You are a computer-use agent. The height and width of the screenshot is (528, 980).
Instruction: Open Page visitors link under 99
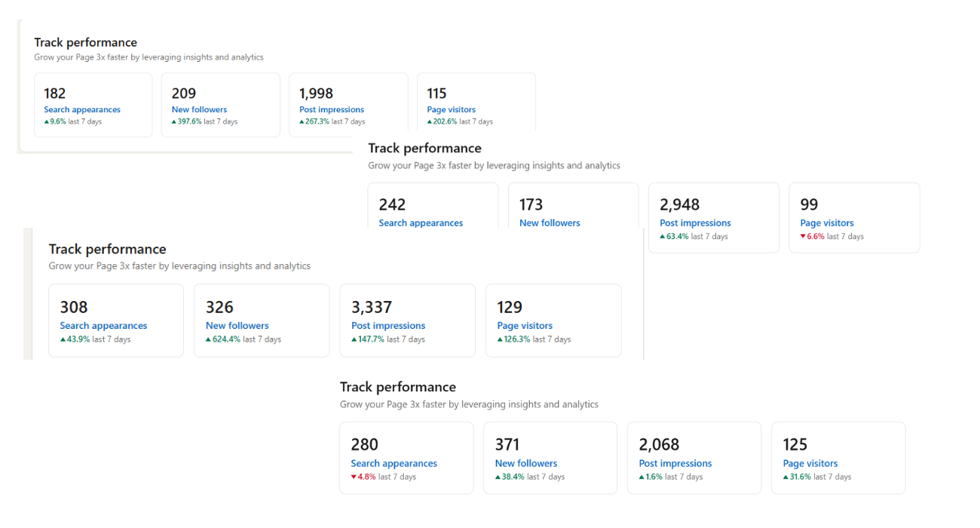point(827,223)
